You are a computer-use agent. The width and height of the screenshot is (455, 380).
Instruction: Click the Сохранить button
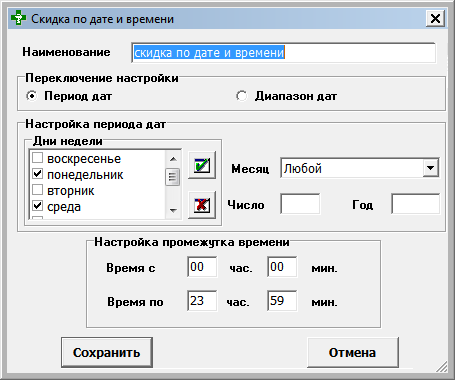pos(107,352)
